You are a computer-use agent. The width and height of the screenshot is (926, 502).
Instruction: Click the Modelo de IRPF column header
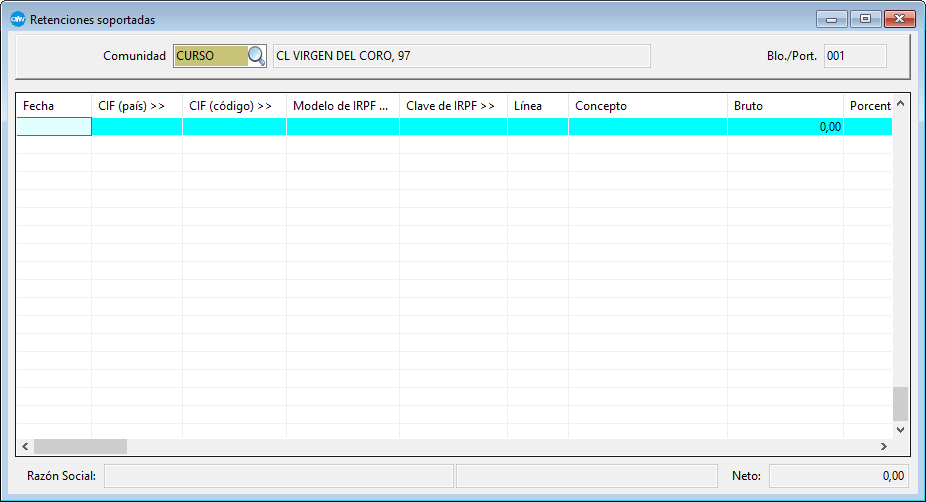pyautogui.click(x=342, y=106)
